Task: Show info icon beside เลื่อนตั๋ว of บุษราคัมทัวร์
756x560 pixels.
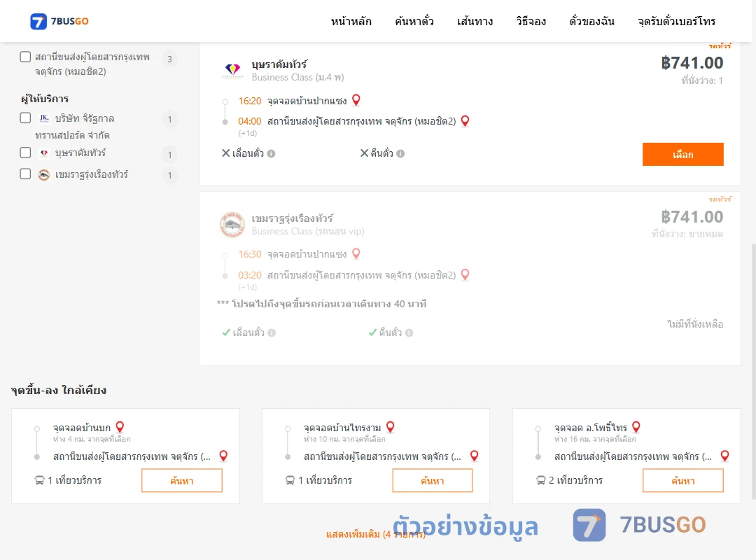Action: pos(272,153)
